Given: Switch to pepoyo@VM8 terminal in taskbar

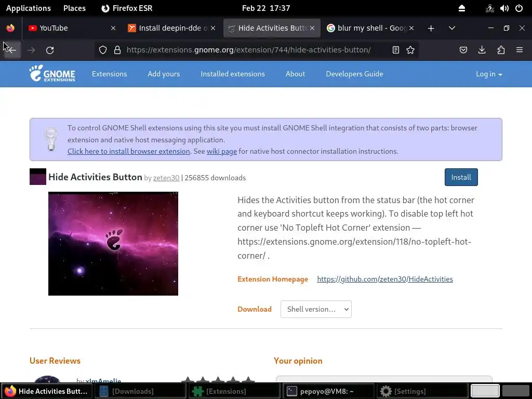Looking at the screenshot, I should coord(328,391).
